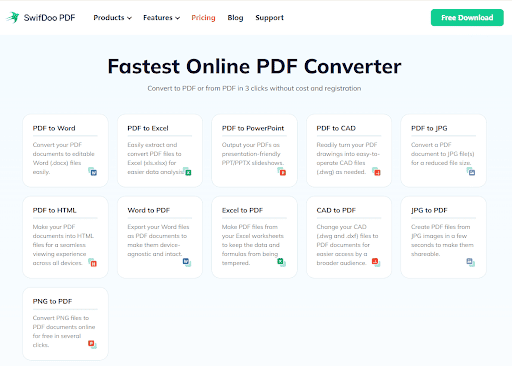This screenshot has width=512, height=366.
Task: Click the PDF to CAD card icon
Action: pyautogui.click(x=376, y=171)
